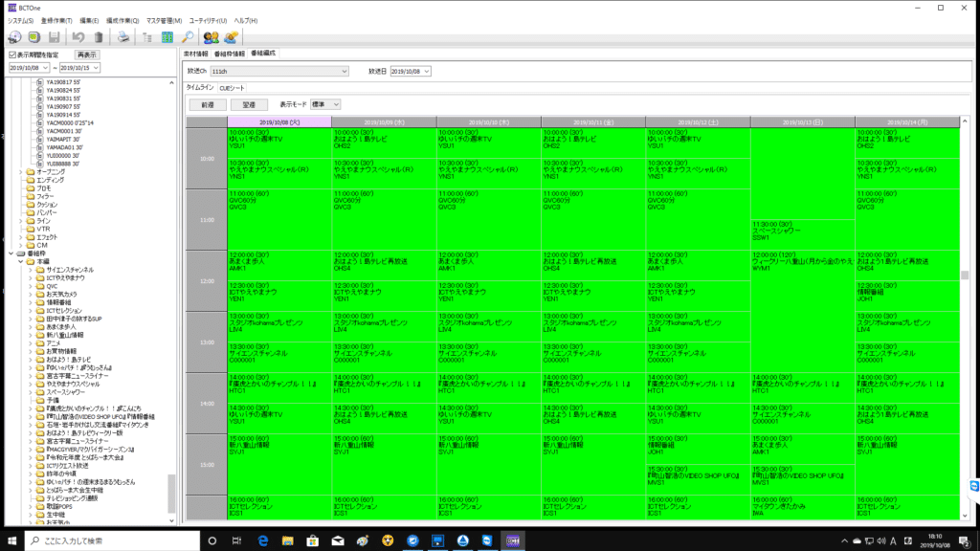This screenshot has height=551, width=980.
Task: Click the green monitor toolbar icon
Action: 34,37
